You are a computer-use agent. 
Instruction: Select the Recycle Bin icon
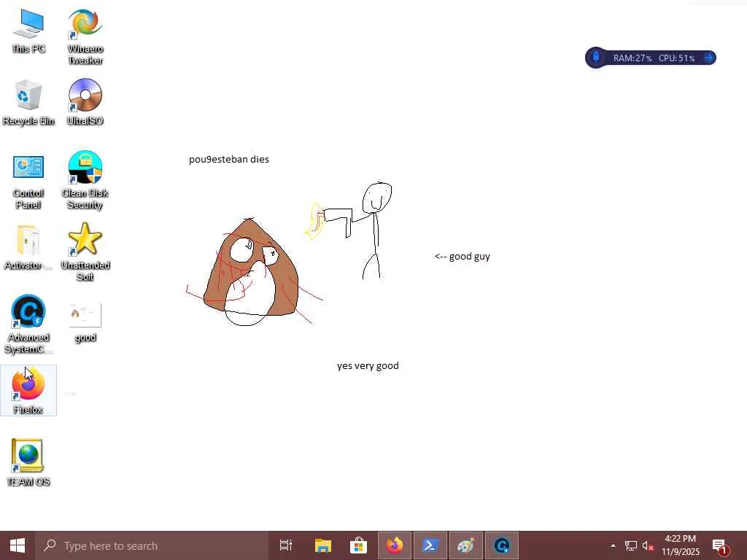coord(28,102)
